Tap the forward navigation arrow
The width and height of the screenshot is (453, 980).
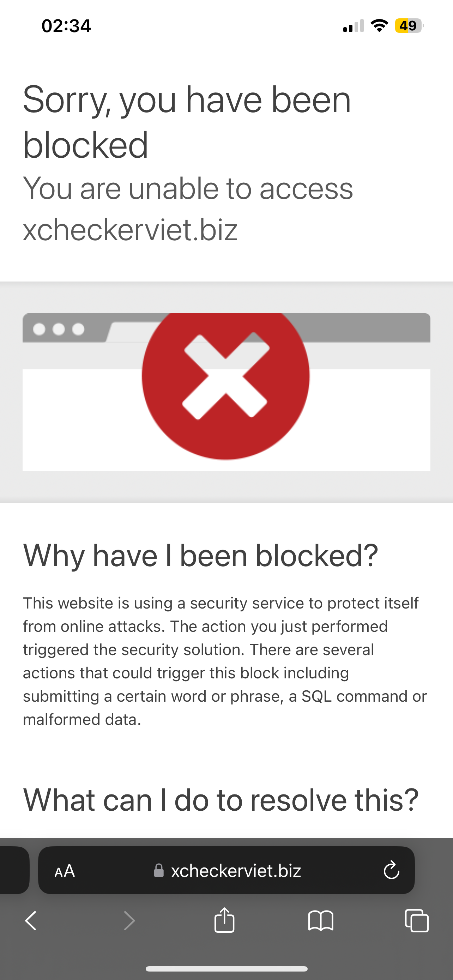click(129, 921)
